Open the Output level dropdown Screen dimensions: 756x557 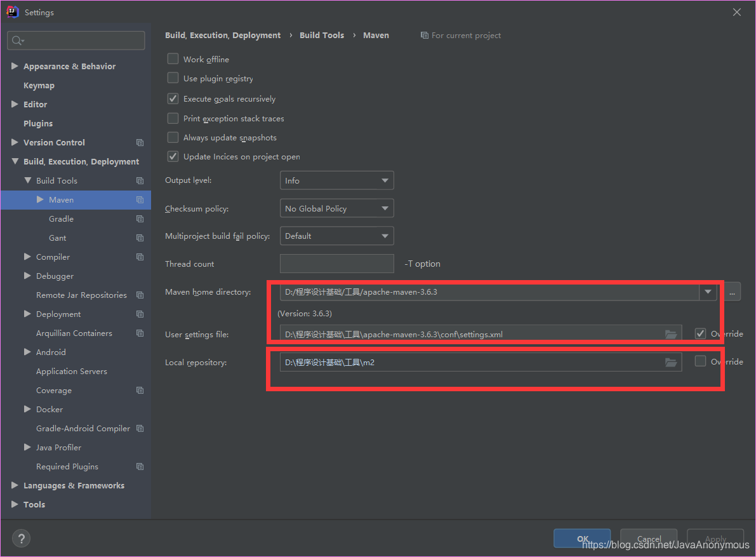(x=336, y=180)
